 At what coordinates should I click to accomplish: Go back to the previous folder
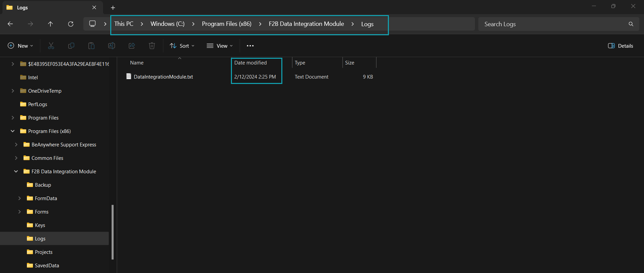tap(10, 24)
